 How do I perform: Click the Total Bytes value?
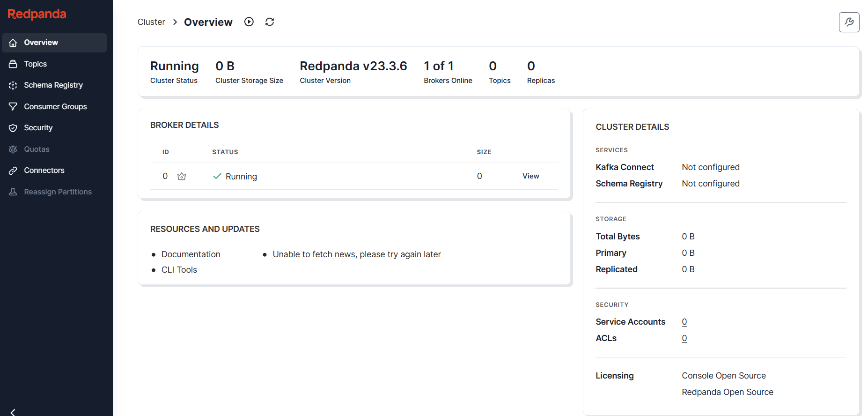(688, 237)
